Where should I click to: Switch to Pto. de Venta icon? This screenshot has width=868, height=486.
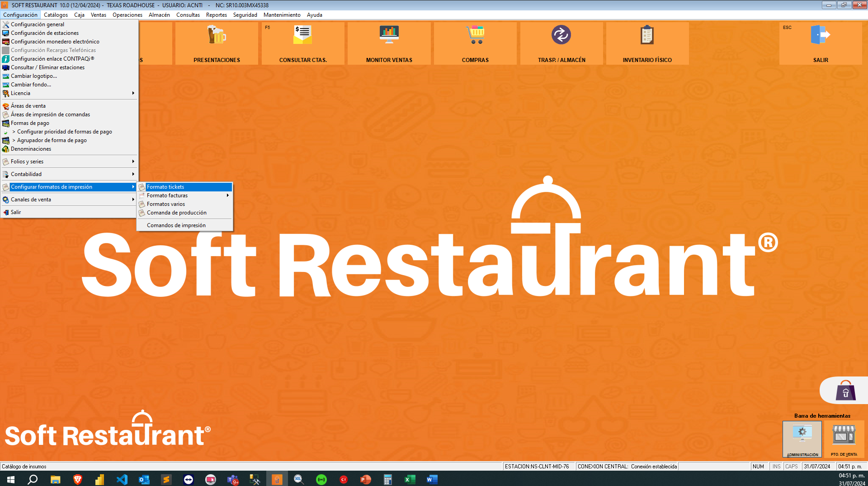click(x=844, y=439)
